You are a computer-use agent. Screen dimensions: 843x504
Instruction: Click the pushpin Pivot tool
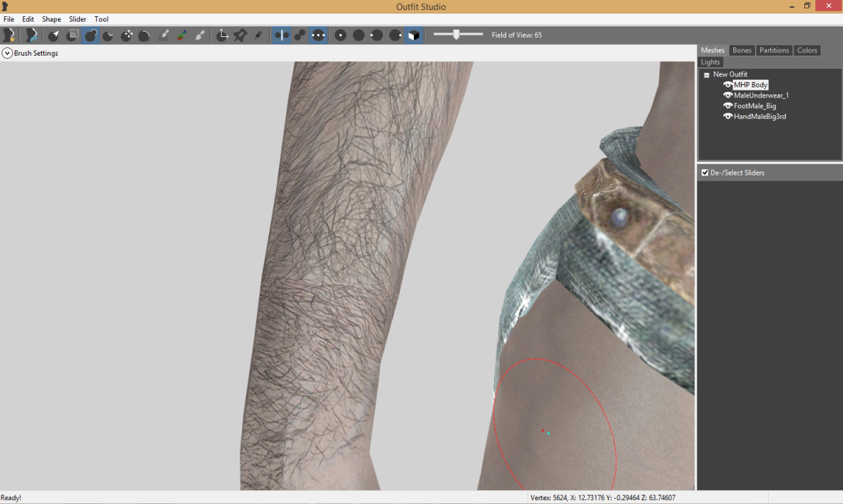click(x=241, y=36)
